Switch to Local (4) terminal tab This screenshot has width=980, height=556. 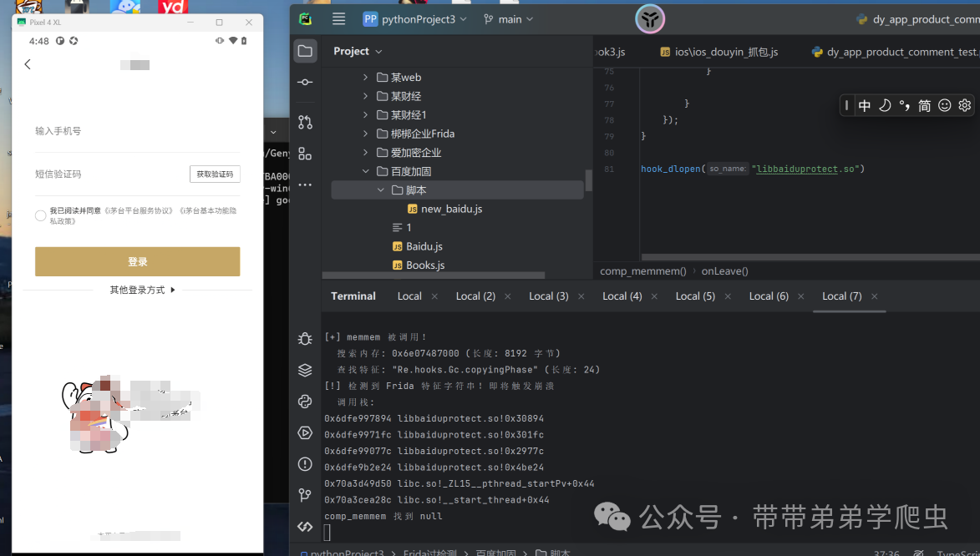[622, 296]
